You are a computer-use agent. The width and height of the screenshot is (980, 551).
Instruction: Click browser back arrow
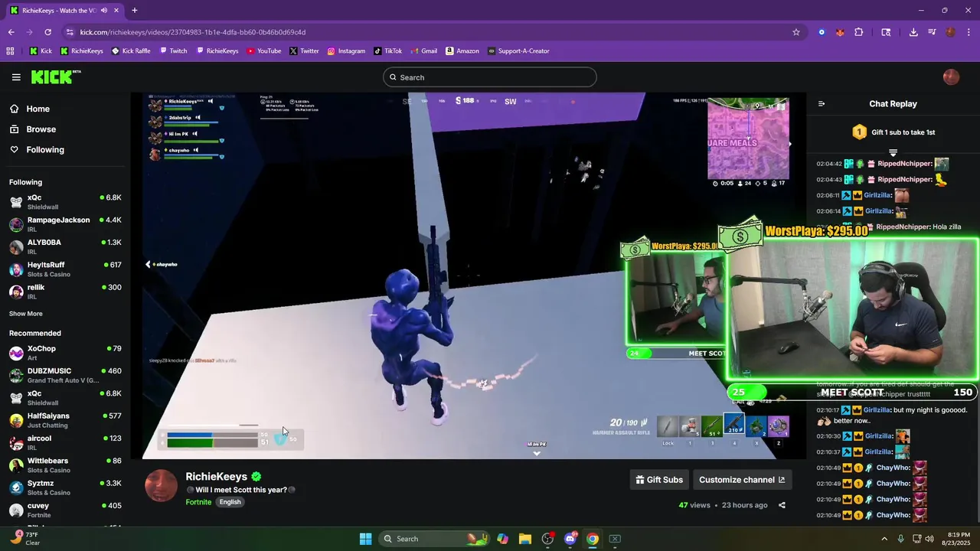tap(11, 32)
